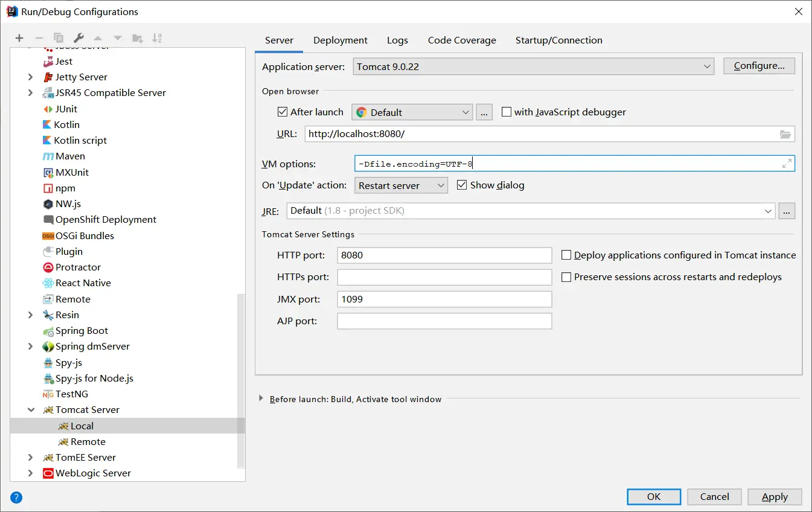Expand the TomEE Server tree node
The width and height of the screenshot is (812, 512).
31,457
